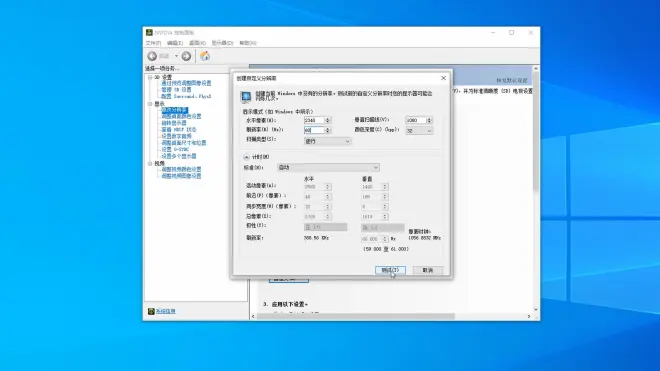Click the 测试(T) button
Screen dimensions: 660x371
[x=390, y=270]
